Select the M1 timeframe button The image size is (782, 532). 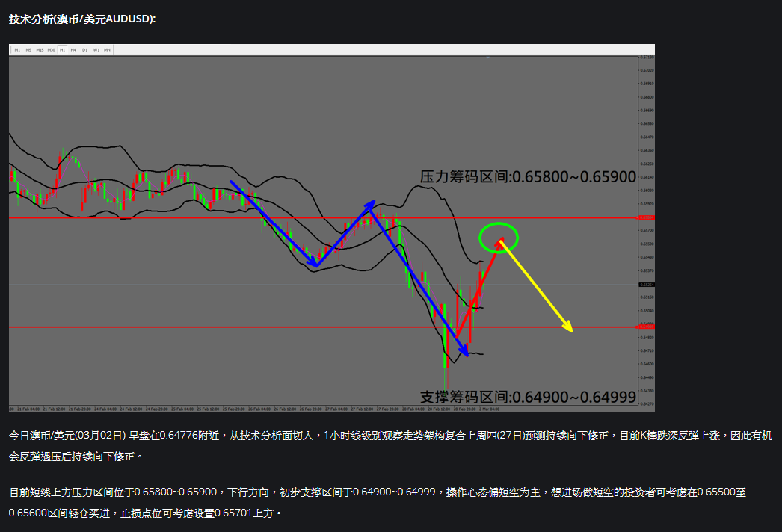17,50
